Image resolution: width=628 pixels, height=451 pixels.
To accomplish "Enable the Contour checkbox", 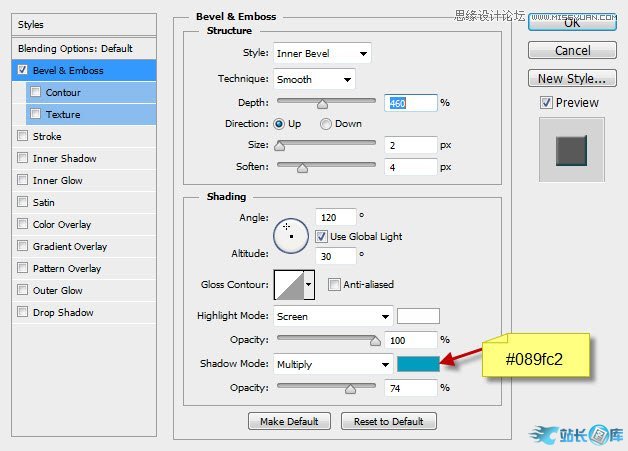I will tap(36, 93).
